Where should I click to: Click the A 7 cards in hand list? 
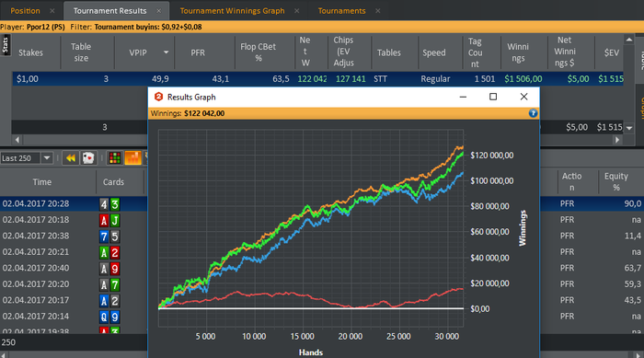(109, 285)
